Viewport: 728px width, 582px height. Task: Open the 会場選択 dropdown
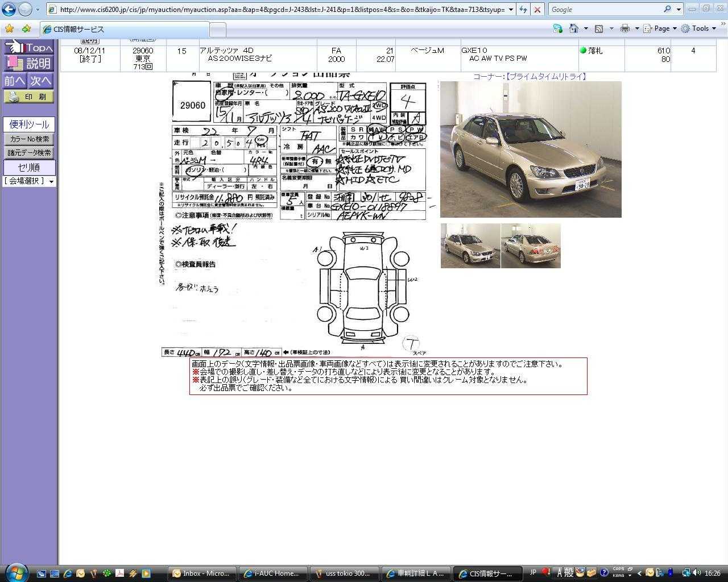point(29,181)
